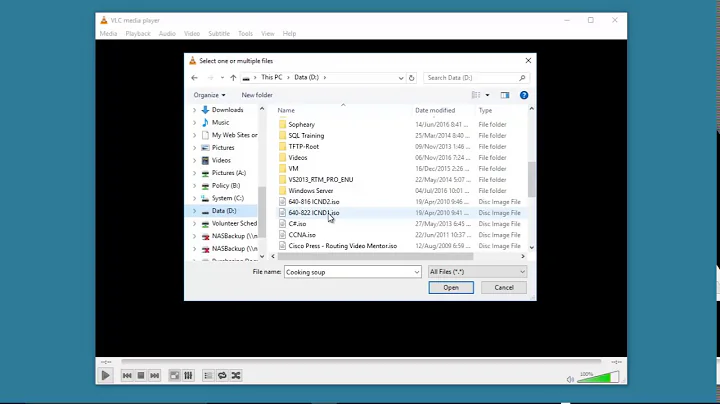Select the Sopheary folder
Image resolution: width=720 pixels, height=404 pixels.
301,124
